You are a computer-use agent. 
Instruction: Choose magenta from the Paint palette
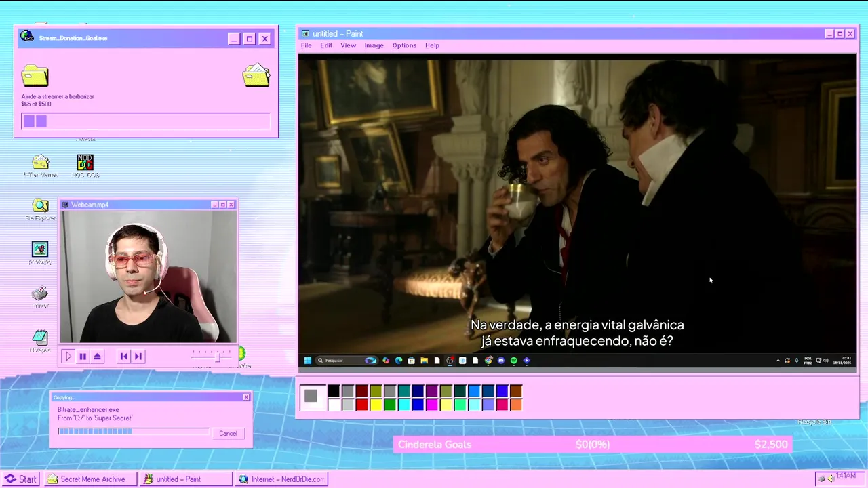coord(432,405)
